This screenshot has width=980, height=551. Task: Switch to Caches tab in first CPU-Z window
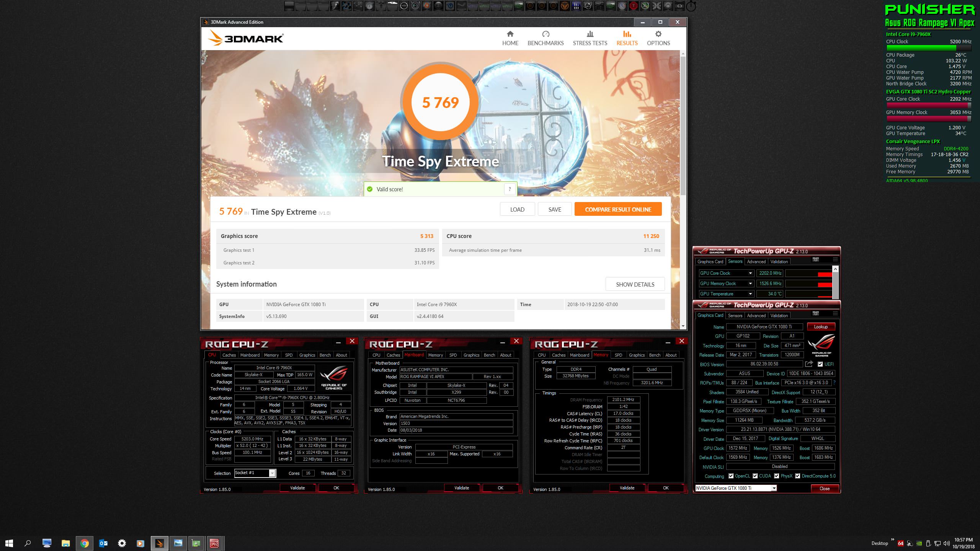point(229,355)
